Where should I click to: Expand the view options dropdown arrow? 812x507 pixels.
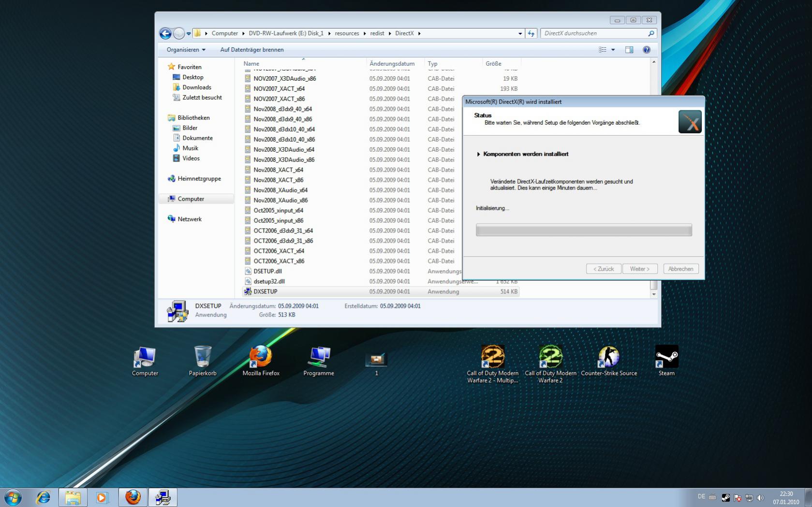point(613,50)
